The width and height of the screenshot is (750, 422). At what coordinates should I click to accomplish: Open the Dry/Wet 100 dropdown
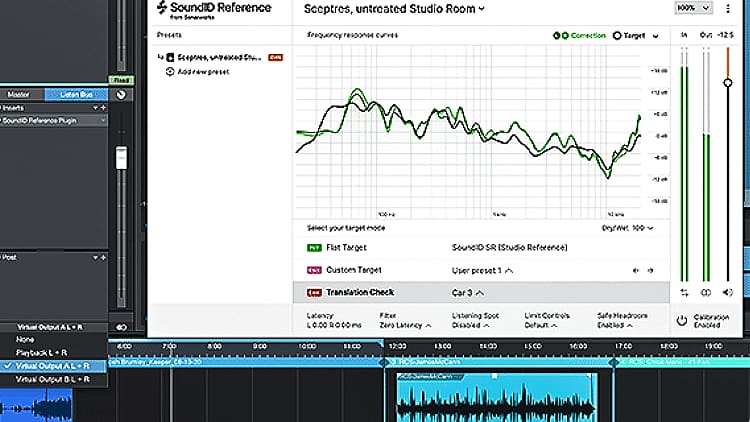pyautogui.click(x=627, y=228)
